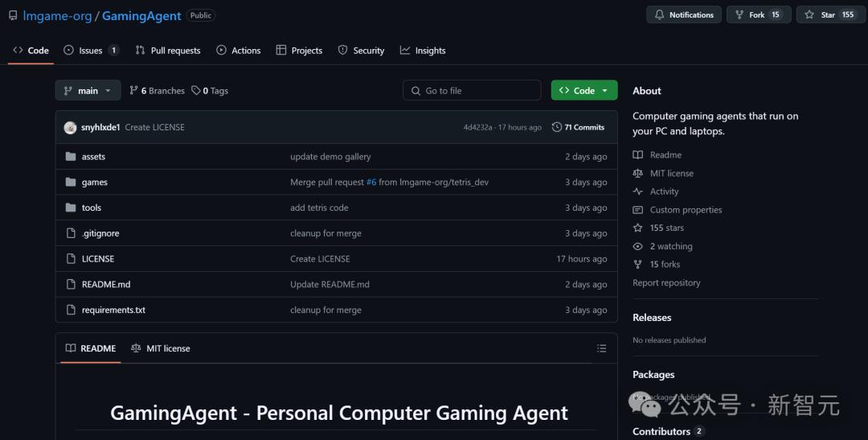Click the LICENSE file icon

point(71,259)
